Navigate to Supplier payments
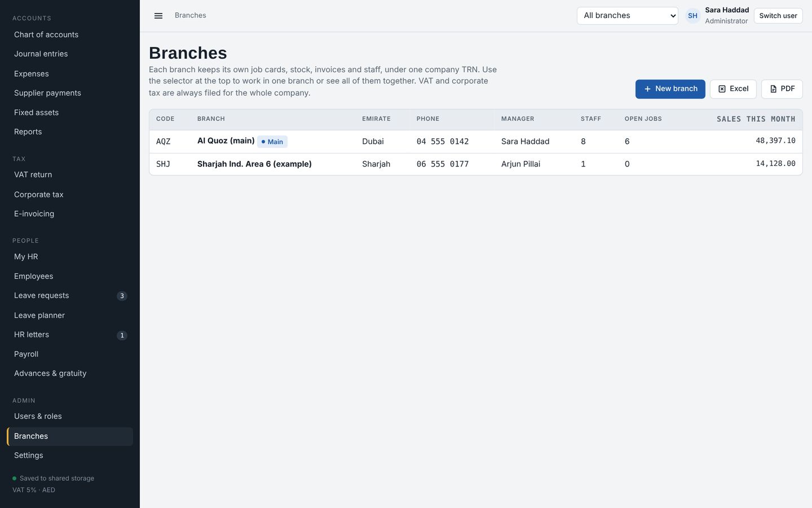Image resolution: width=812 pixels, height=508 pixels. [x=70, y=93]
